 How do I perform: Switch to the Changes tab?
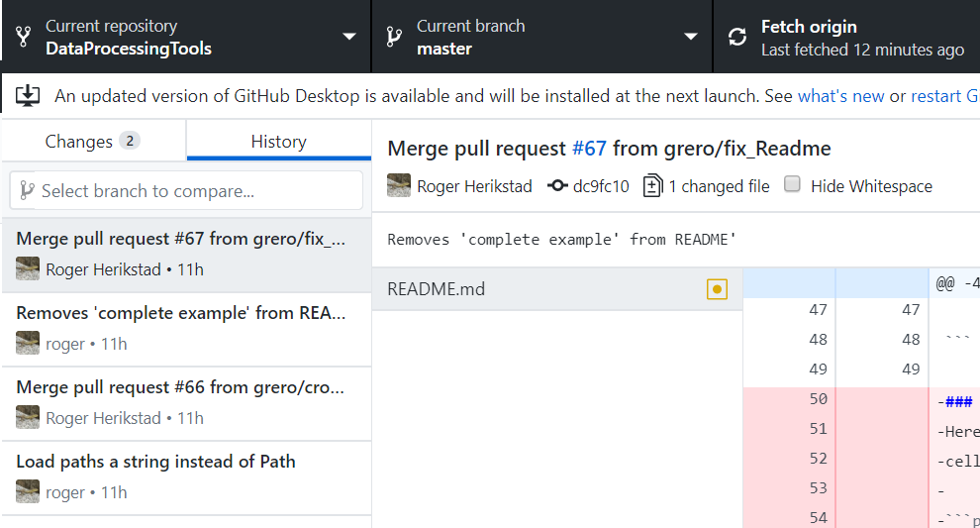coord(94,141)
